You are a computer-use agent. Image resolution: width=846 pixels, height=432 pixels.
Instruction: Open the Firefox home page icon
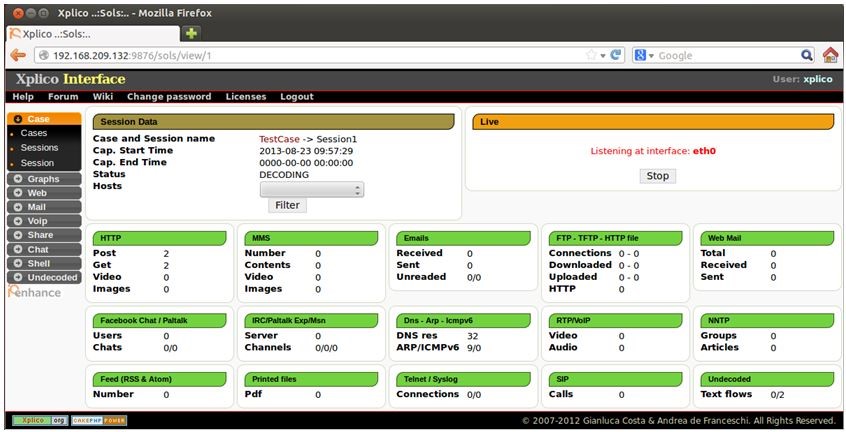click(831, 54)
